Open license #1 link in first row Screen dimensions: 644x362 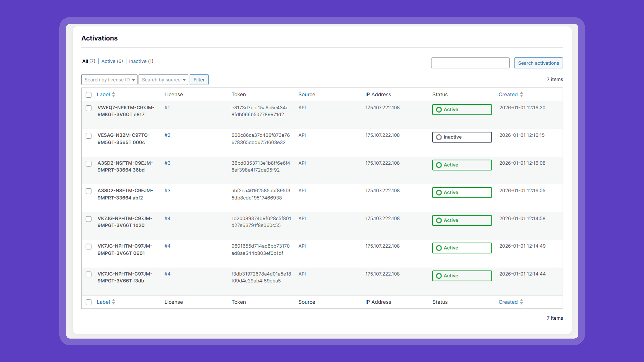coord(167,108)
